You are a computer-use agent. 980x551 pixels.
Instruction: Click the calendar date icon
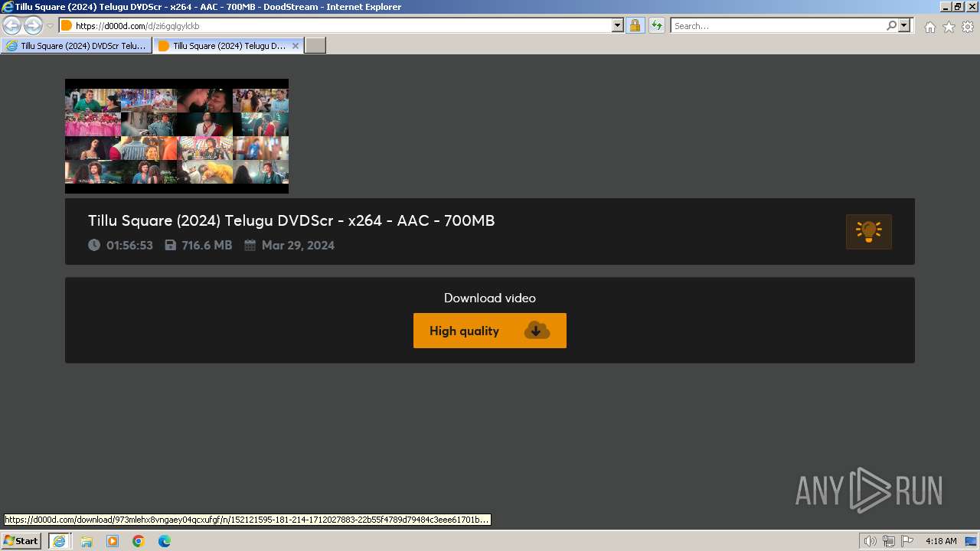click(250, 245)
